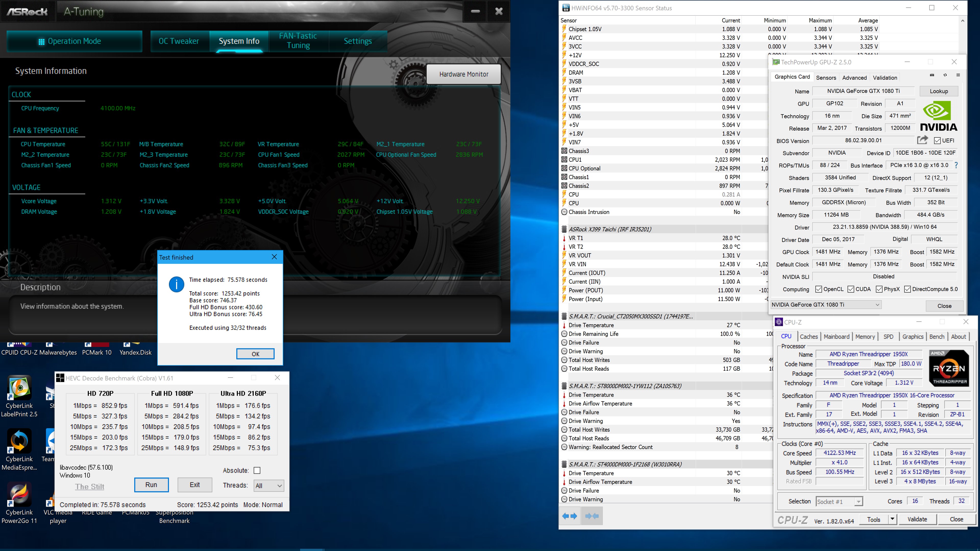The width and height of the screenshot is (980, 551).
Task: Click the HWiNFO64 title bar icon
Action: tap(566, 8)
